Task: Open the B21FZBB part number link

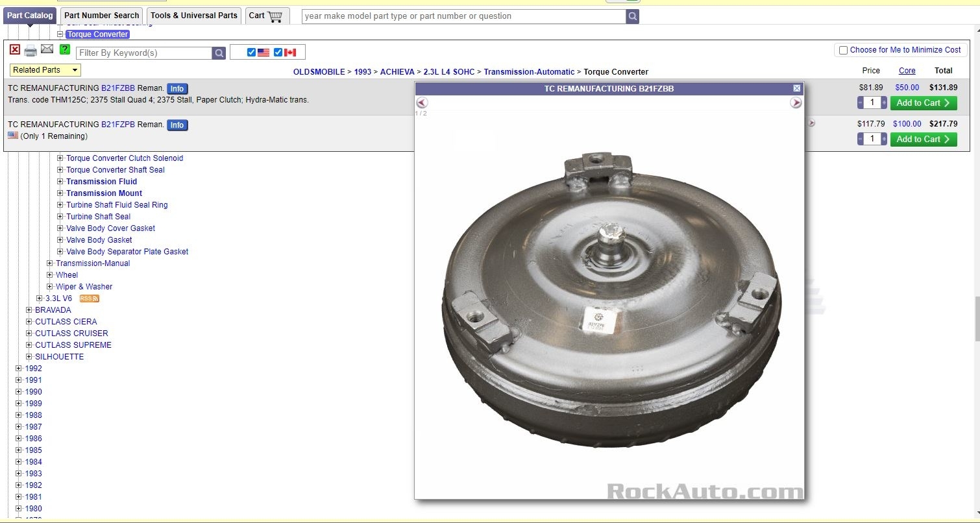Action: (118, 88)
